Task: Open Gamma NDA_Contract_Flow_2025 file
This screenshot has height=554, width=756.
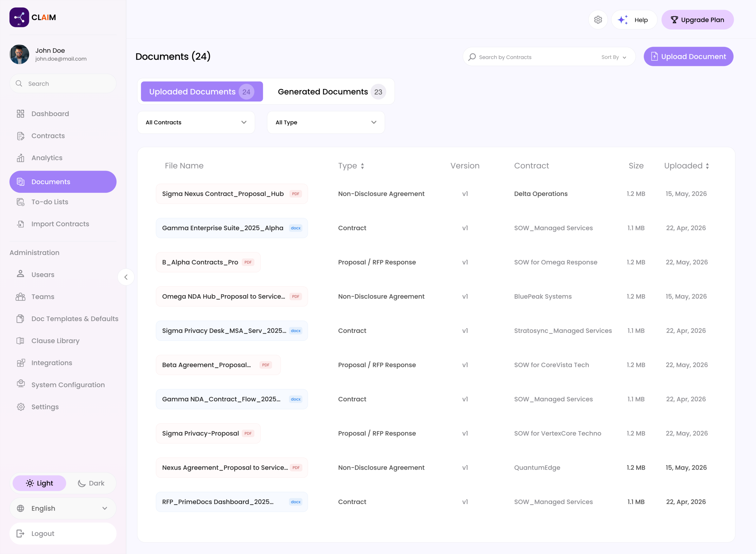Action: click(x=232, y=399)
